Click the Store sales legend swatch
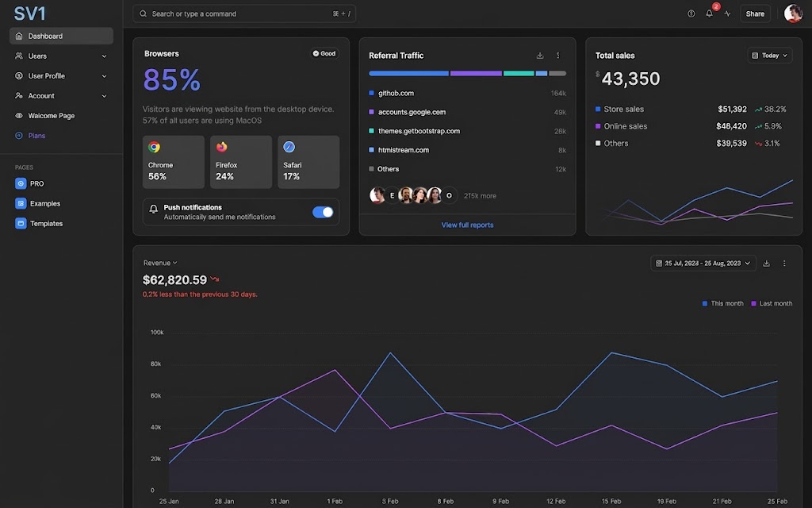This screenshot has width=812, height=508. (598, 109)
